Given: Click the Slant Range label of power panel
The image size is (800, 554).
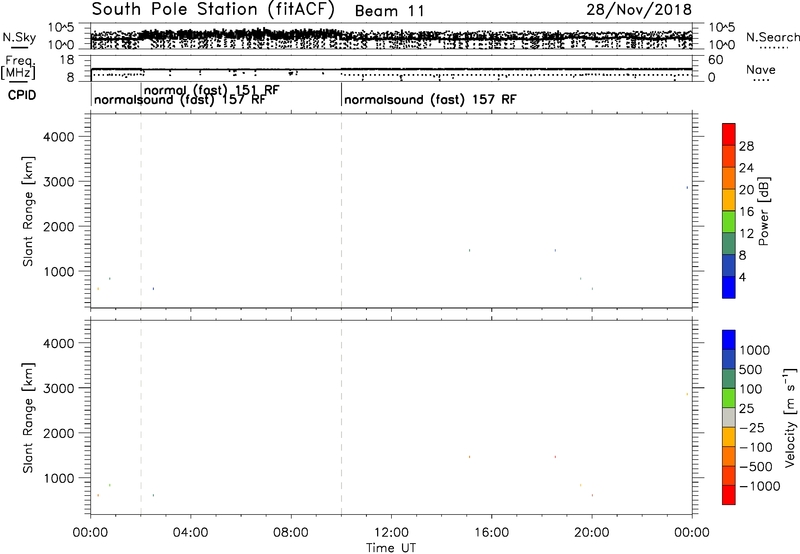Looking at the screenshot, I should point(28,211).
